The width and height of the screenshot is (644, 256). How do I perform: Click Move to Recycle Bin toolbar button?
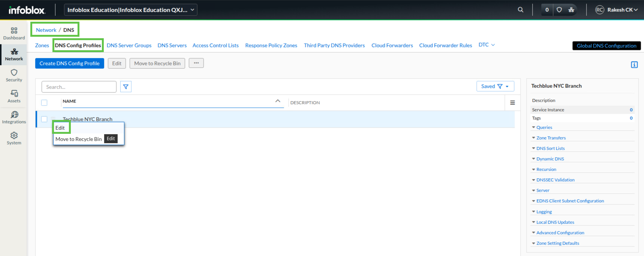(x=157, y=63)
